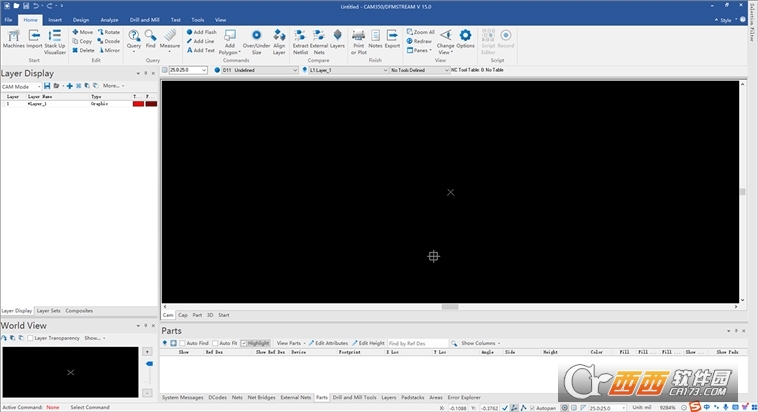Open the Machines tool
Screen dimensions: 758x412
pos(14,39)
